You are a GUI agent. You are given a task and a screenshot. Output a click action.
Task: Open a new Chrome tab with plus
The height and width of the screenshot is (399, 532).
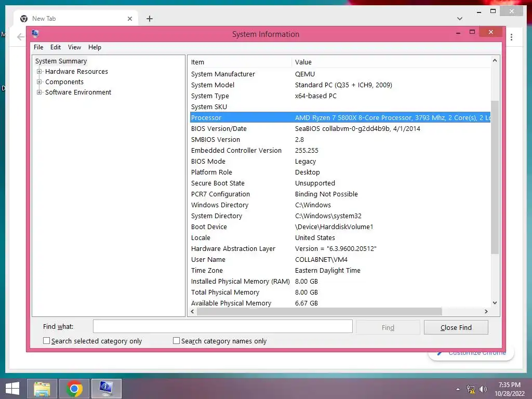[x=149, y=19]
